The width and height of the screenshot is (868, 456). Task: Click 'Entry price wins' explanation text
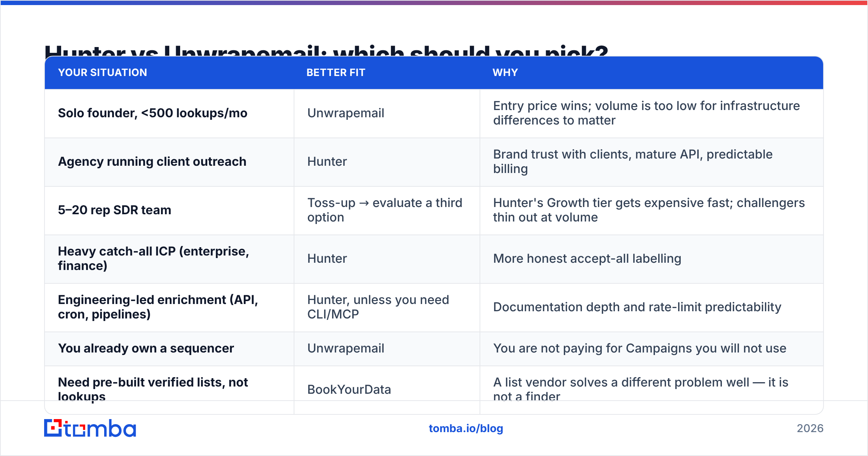[647, 113]
